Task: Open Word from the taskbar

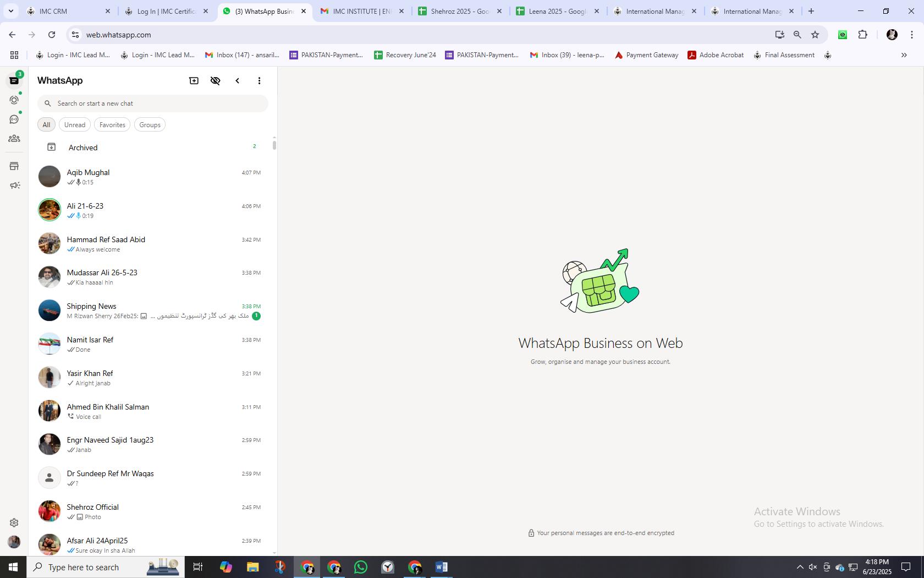Action: point(442,567)
